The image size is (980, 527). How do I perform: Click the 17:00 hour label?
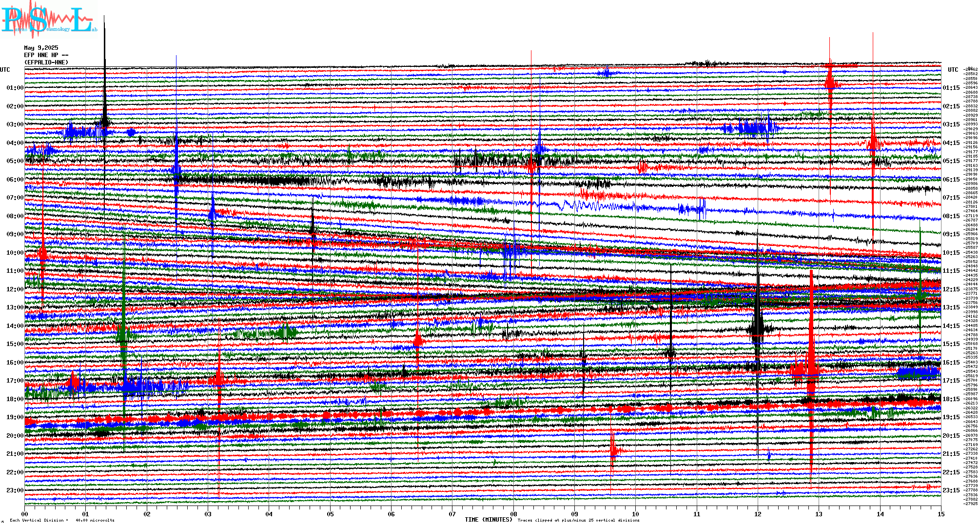pyautogui.click(x=15, y=381)
